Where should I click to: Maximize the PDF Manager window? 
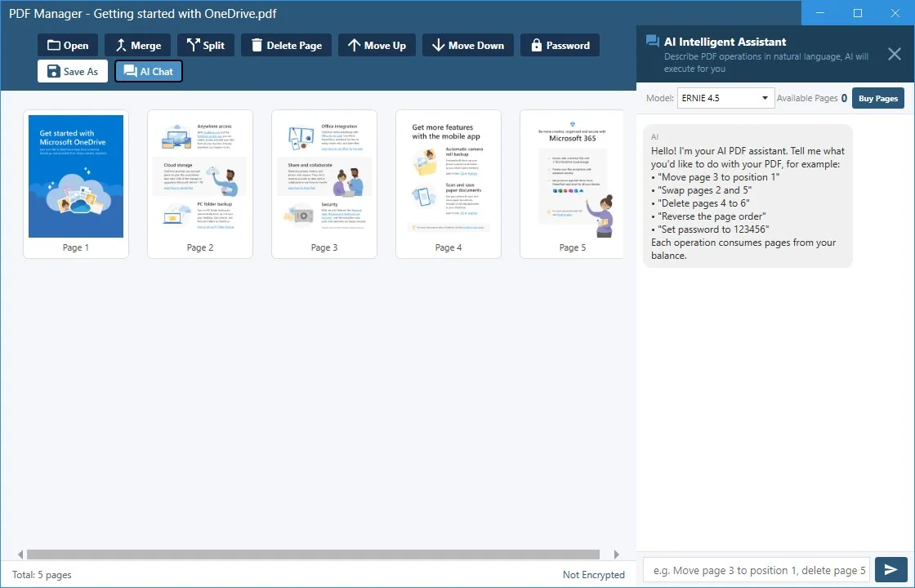click(x=857, y=13)
